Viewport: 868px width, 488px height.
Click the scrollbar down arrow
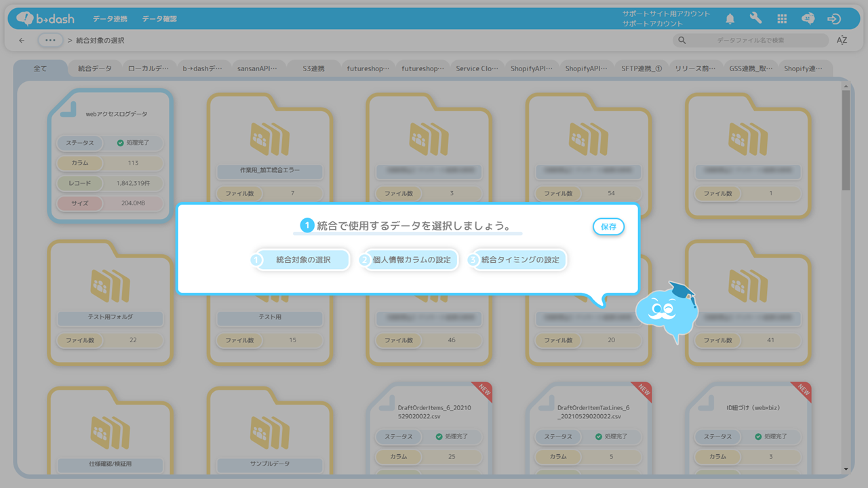point(846,469)
